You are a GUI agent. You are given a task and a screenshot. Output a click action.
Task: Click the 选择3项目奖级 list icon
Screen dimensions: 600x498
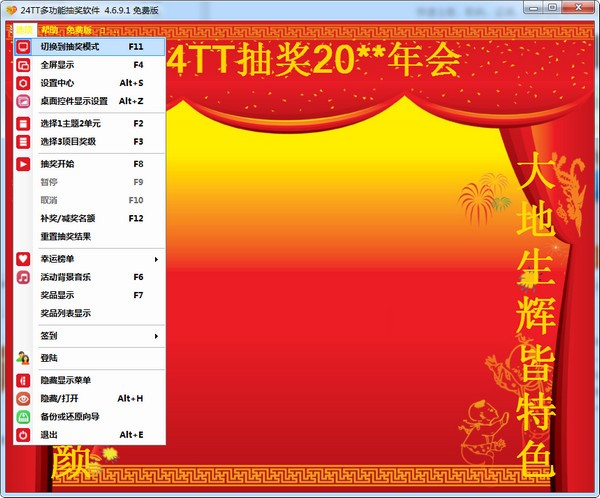pyautogui.click(x=23, y=142)
